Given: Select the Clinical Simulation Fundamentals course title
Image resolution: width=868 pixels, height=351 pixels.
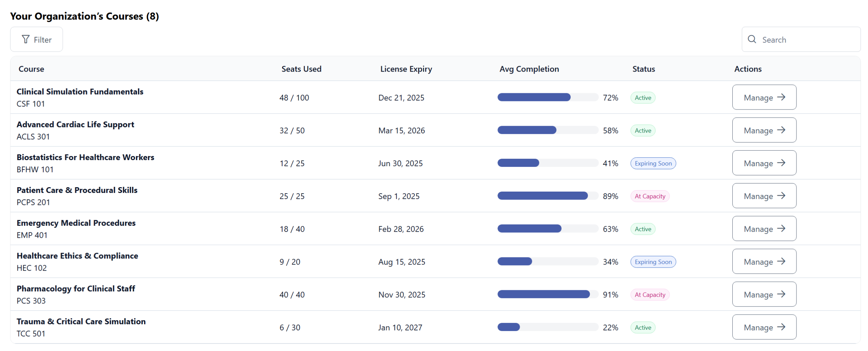Looking at the screenshot, I should click(x=80, y=92).
